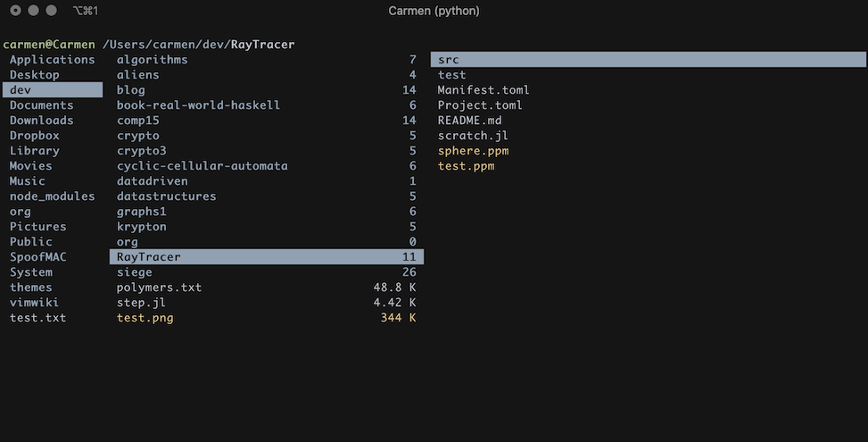This screenshot has width=868, height=442.
Task: Open the src folder in preview column
Action: tap(448, 60)
